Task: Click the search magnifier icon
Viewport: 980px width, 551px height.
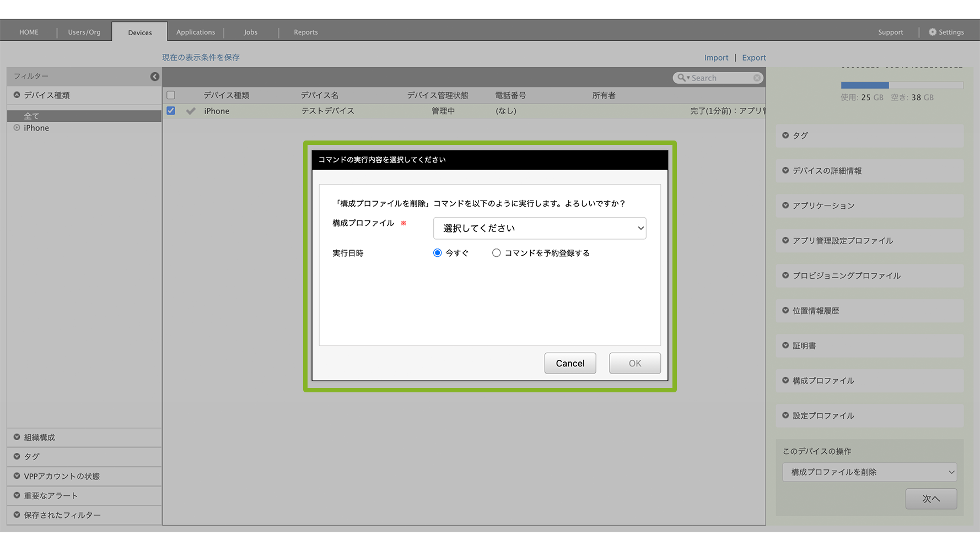Action: pos(682,78)
